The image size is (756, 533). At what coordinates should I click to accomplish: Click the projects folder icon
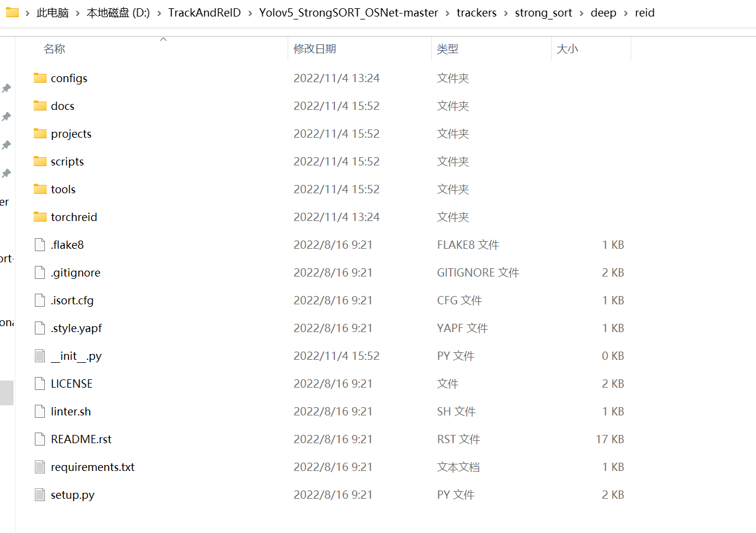40,134
